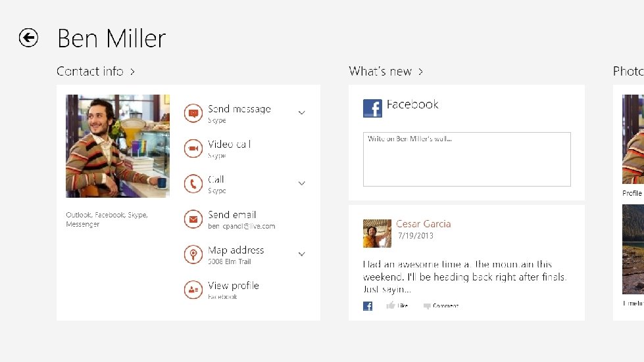Screen dimensions: 644x362
Task: Click the post text about the mountain weekend
Action: click(465, 277)
